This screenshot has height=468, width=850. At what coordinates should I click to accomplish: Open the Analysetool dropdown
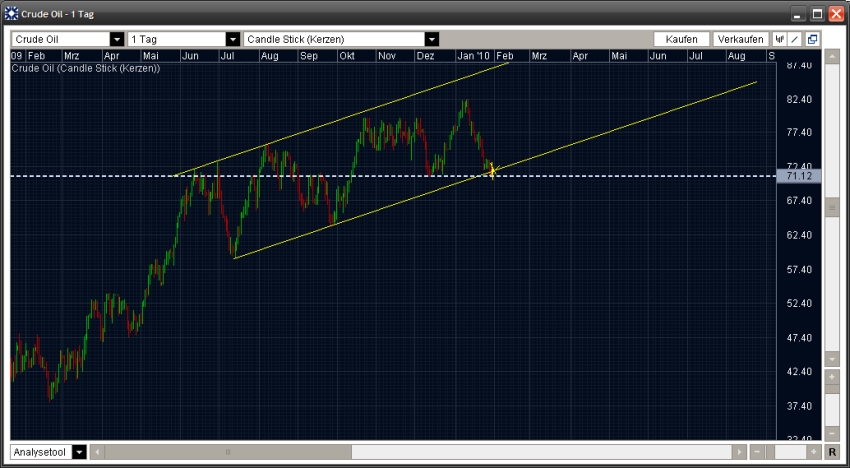tap(49, 452)
